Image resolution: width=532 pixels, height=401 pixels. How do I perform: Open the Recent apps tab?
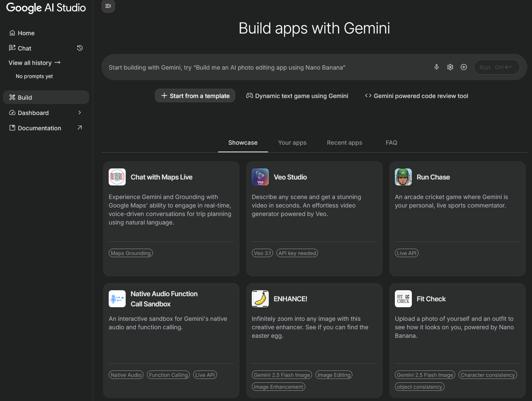pos(344,143)
